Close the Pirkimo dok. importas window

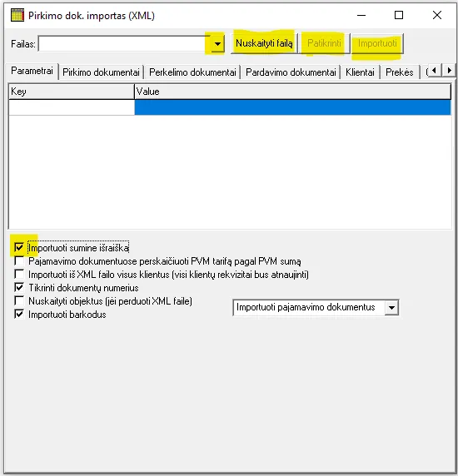437,15
